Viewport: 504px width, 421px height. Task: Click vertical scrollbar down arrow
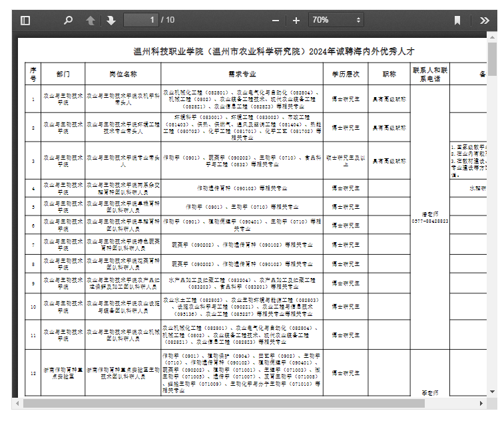[x=492, y=392]
